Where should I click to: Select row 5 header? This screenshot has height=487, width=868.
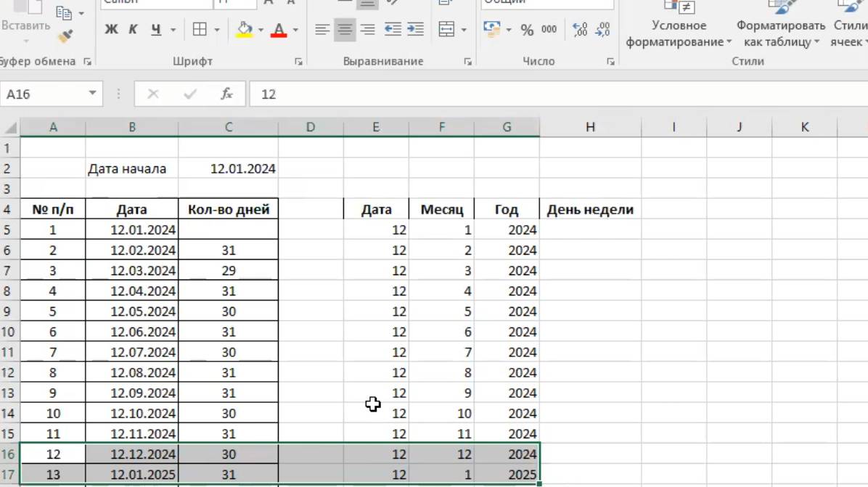click(x=8, y=229)
